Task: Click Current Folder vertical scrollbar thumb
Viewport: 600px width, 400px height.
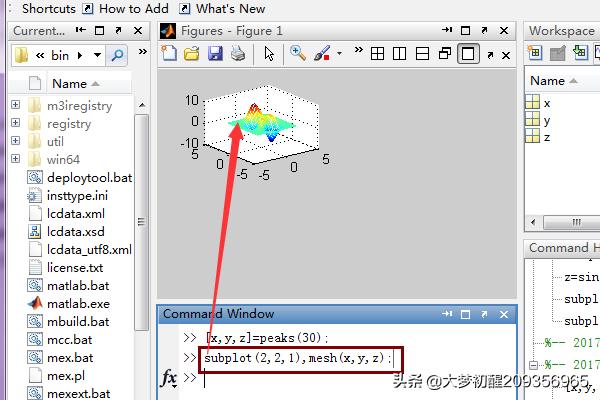Action: (142, 222)
